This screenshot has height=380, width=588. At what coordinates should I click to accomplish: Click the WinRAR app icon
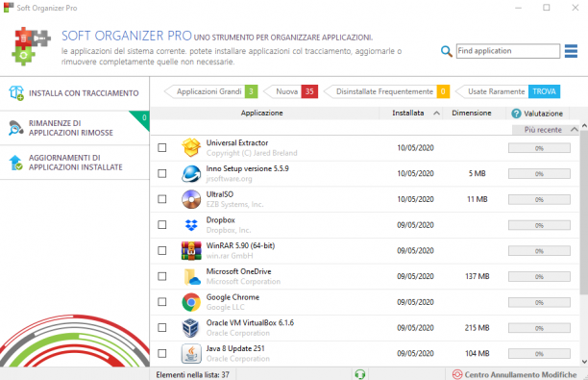coord(191,250)
